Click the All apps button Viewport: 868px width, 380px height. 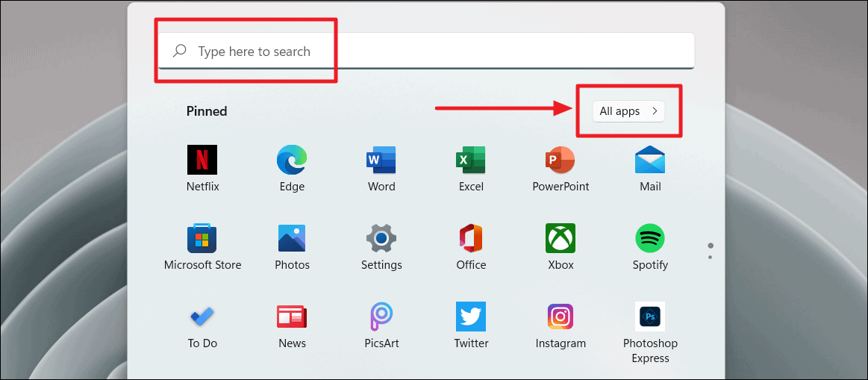[x=628, y=111]
